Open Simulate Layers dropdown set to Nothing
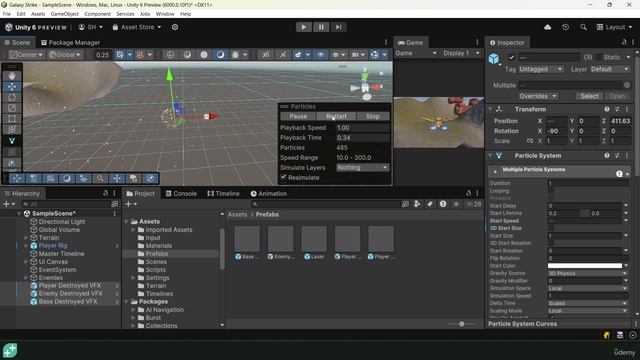Image resolution: width=640 pixels, height=360 pixels. click(362, 167)
